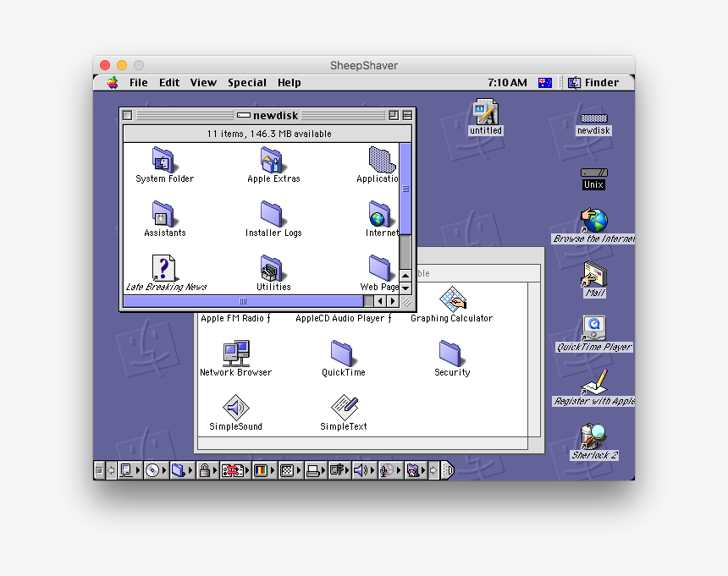Click newdisk vertical scroll up arrow
The height and width of the screenshot is (576, 728).
pyautogui.click(x=405, y=276)
